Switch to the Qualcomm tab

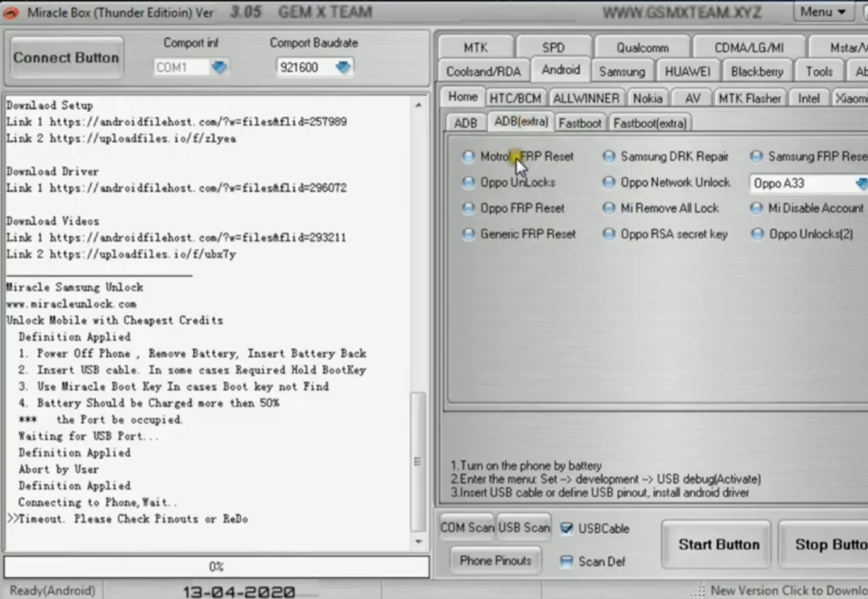642,48
